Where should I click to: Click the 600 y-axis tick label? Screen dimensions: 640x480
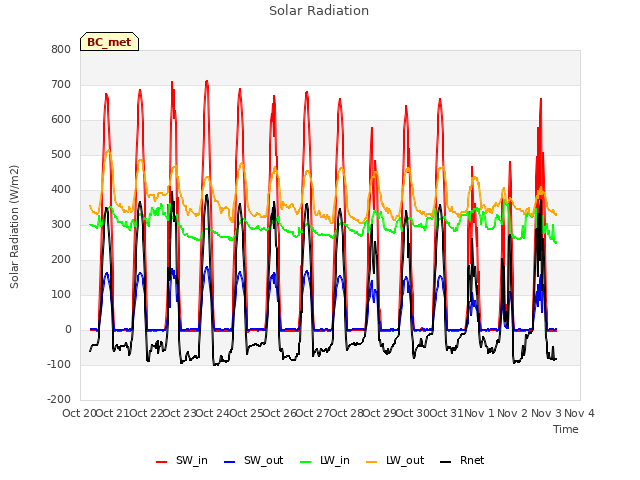point(61,120)
